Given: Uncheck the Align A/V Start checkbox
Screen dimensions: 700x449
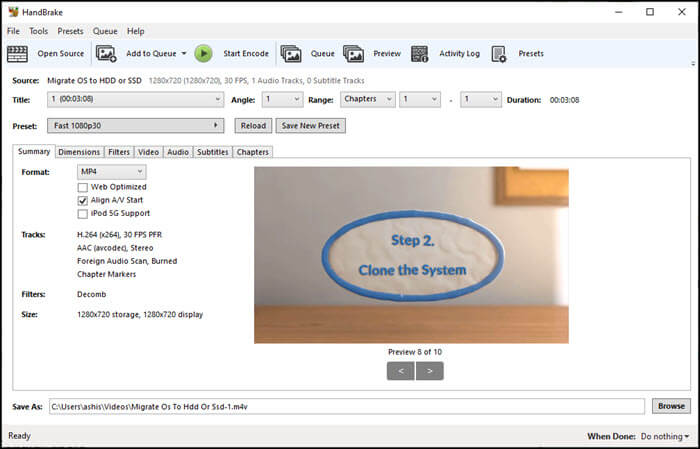Looking at the screenshot, I should 83,200.
